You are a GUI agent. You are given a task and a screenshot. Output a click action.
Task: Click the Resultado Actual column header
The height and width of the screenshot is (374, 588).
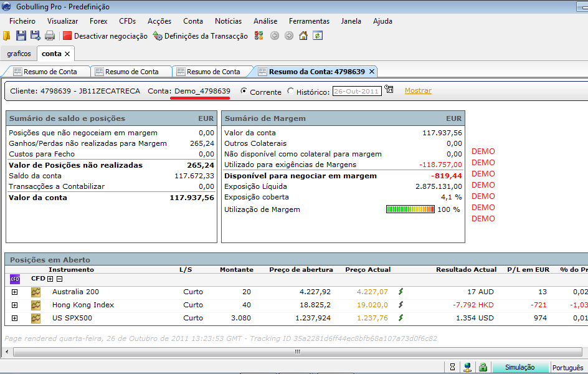[466, 270]
